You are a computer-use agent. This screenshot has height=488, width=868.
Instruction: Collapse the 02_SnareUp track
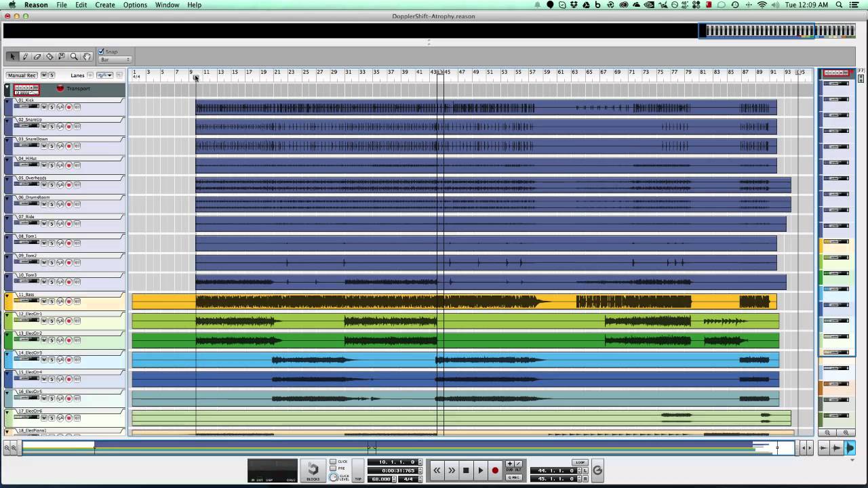pyautogui.click(x=7, y=121)
